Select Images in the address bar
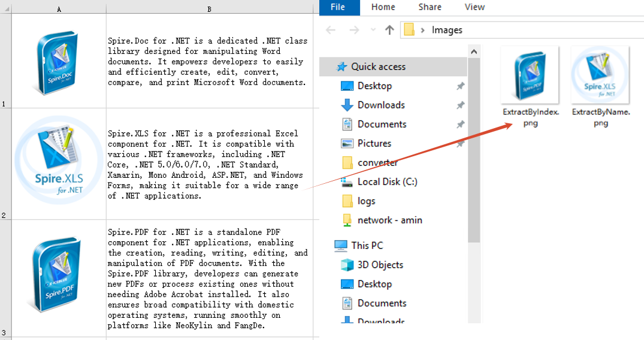Viewport: 644px width, 340px height. coord(447,30)
